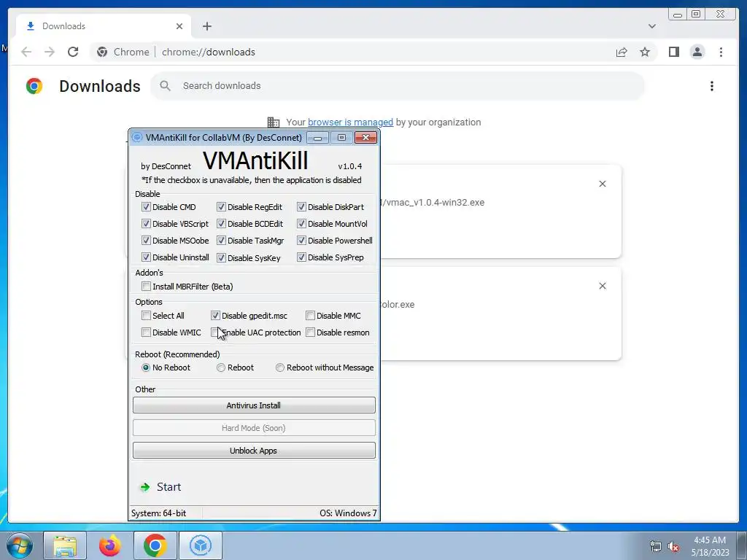The image size is (747, 560).
Task: Click the Unblock Apps button
Action: pos(254,451)
